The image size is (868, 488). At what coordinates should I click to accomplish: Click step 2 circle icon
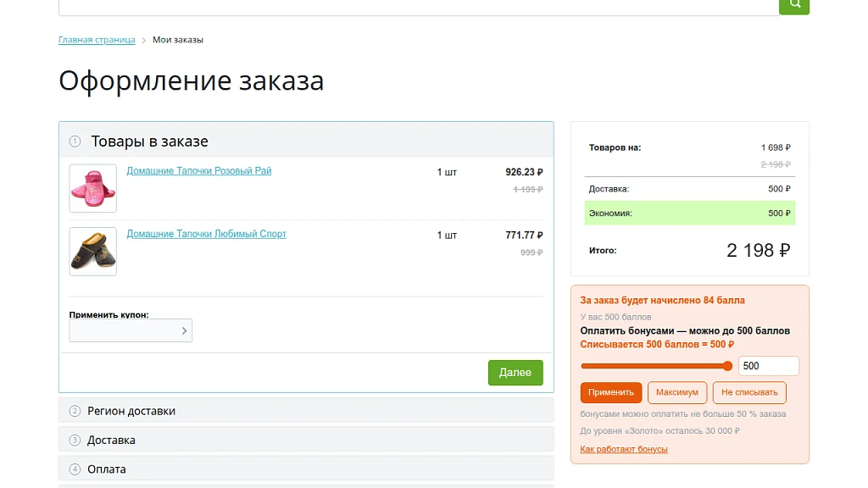tap(75, 411)
